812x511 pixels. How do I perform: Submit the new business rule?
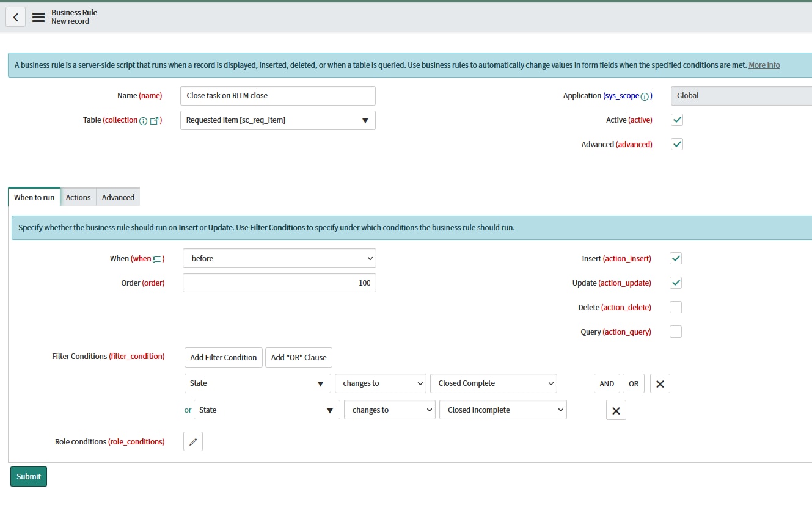[28, 476]
